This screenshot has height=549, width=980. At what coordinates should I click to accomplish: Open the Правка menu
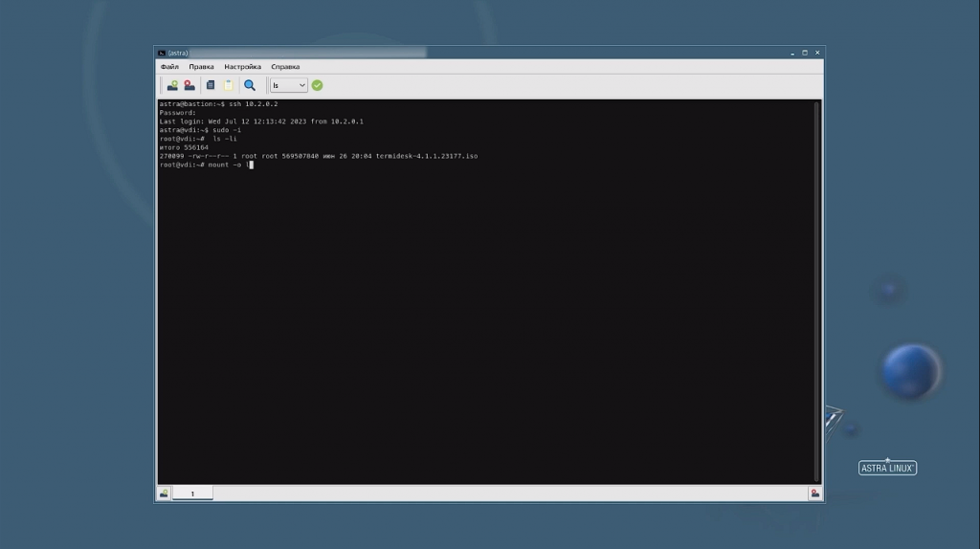[201, 67]
